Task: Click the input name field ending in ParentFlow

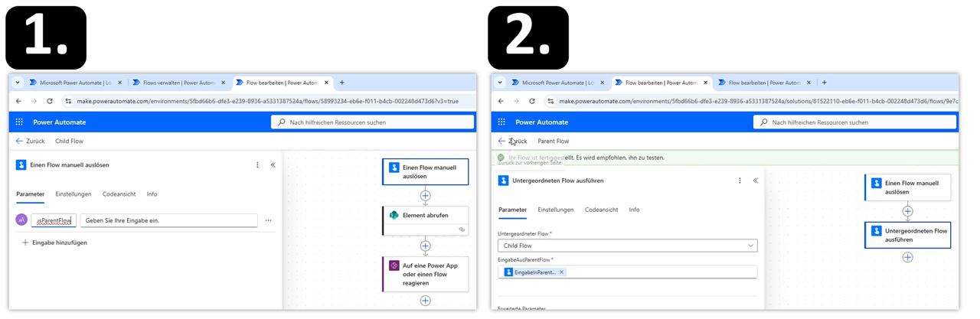Action: click(54, 220)
